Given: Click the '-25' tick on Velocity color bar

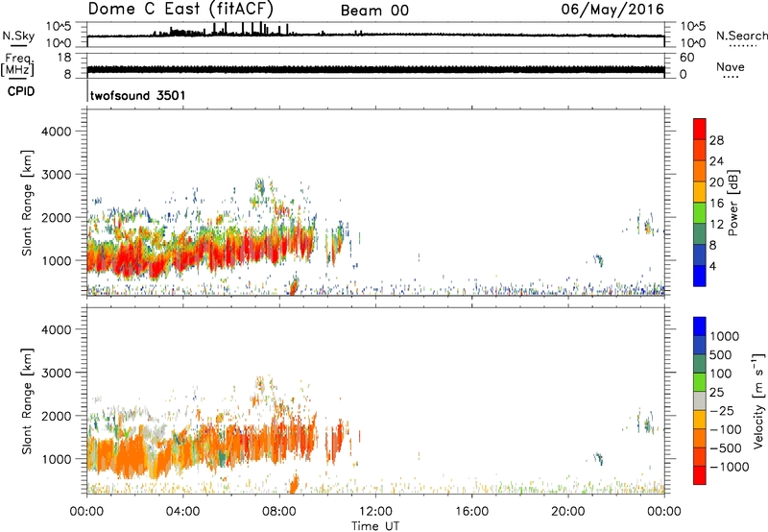Looking at the screenshot, I should tap(722, 410).
